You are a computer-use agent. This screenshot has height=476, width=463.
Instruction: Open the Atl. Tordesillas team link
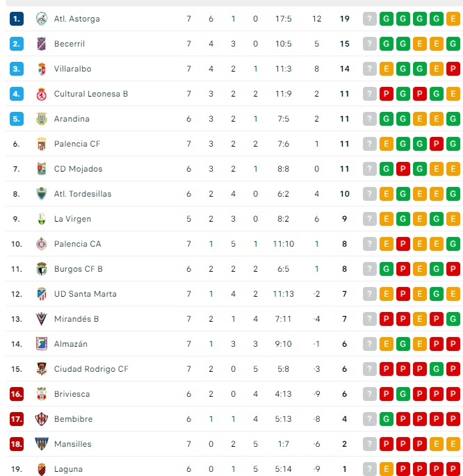[x=83, y=194]
